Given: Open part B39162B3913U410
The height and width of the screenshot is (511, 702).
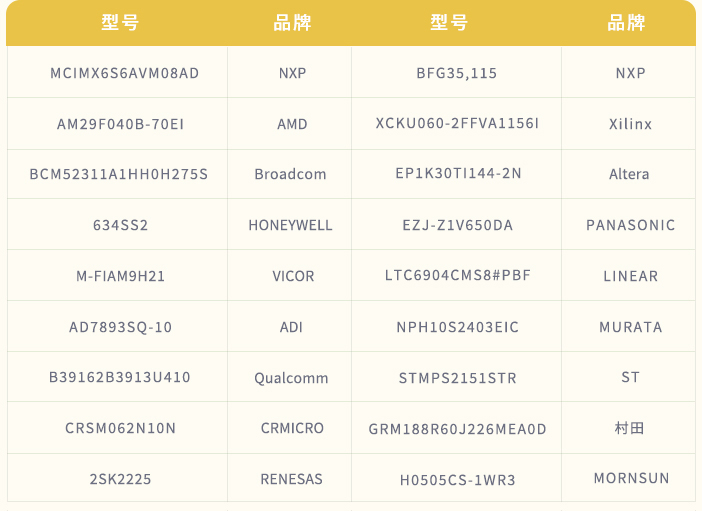Looking at the screenshot, I should [119, 377].
